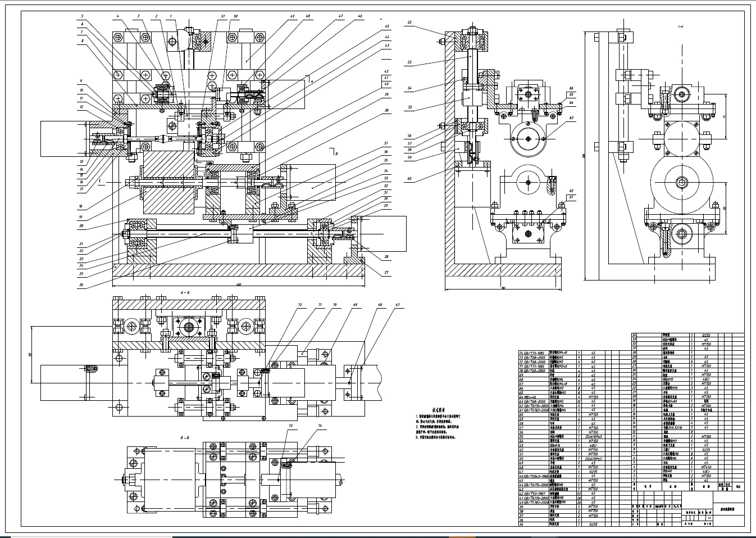Click leader callout 73 above B–B view

(x=291, y=426)
